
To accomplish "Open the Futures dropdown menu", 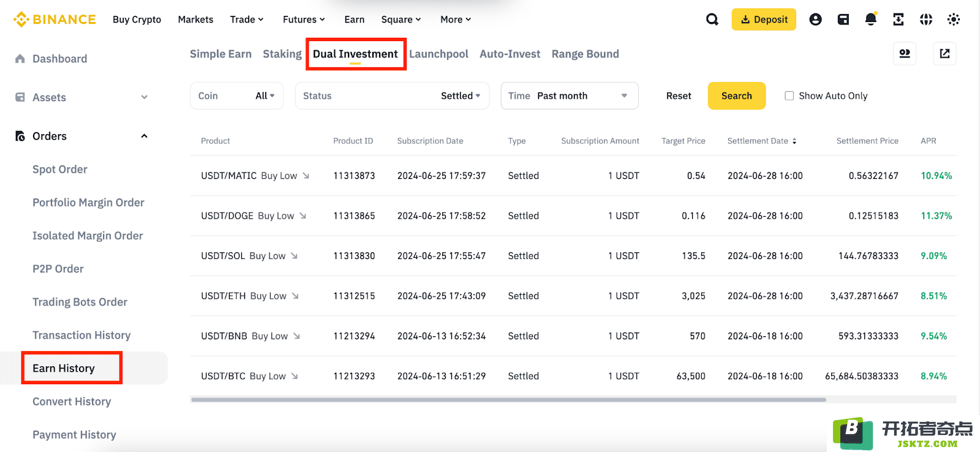I will (x=304, y=20).
